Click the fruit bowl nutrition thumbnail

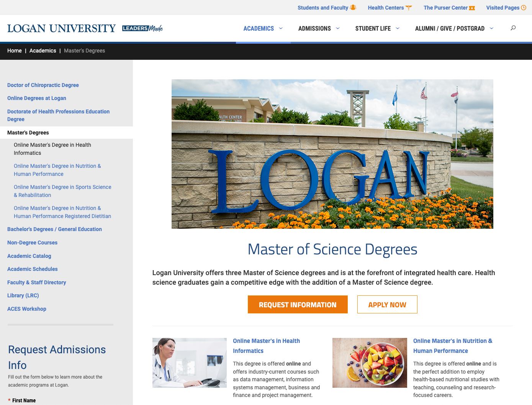[370, 363]
